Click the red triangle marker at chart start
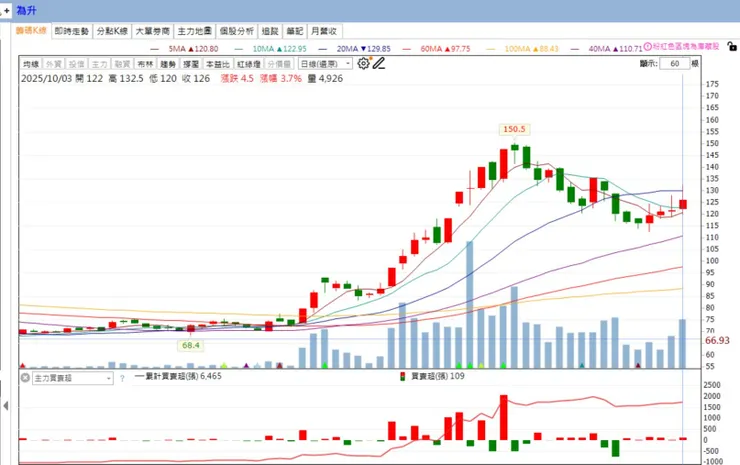The width and height of the screenshot is (740, 465). pos(22,365)
